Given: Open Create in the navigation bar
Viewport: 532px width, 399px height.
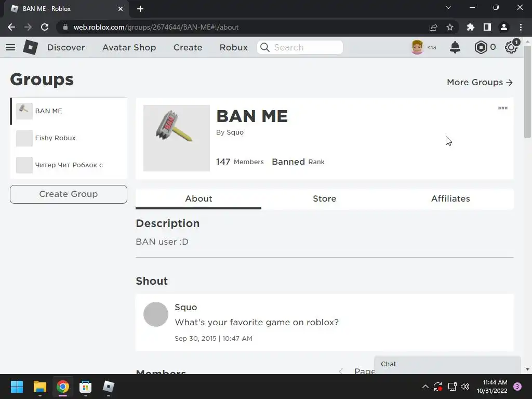Looking at the screenshot, I should [188, 47].
